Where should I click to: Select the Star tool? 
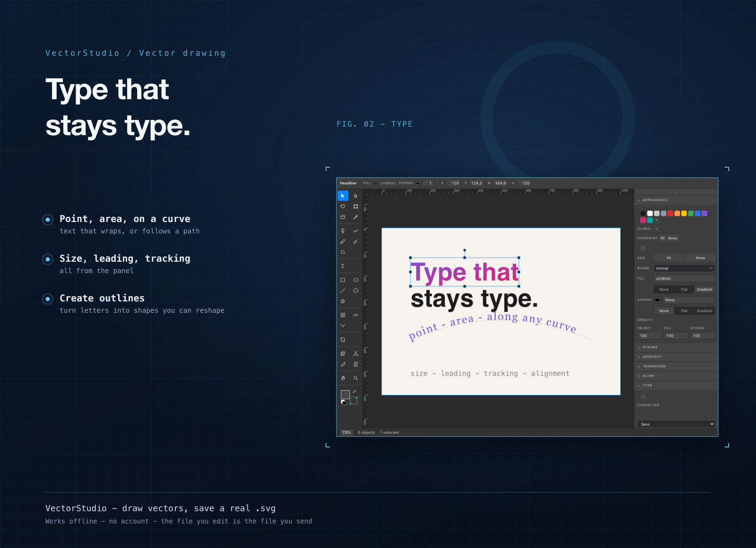tap(343, 301)
